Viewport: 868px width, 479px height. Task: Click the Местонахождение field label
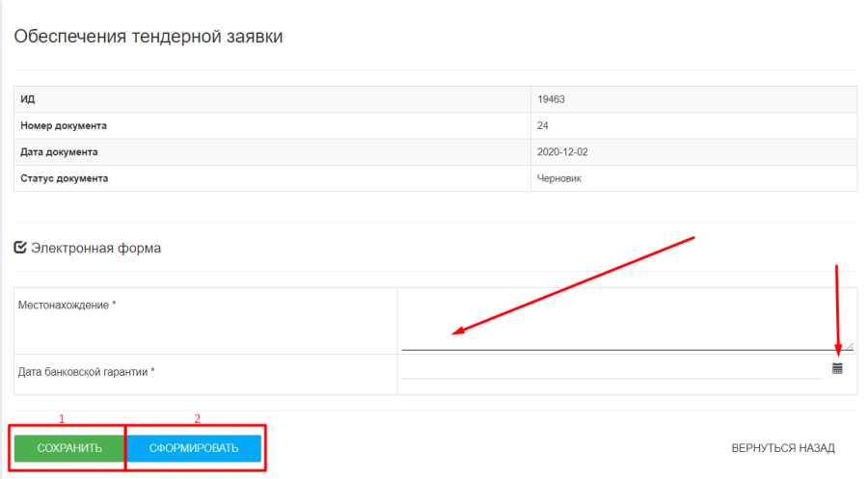pos(67,305)
